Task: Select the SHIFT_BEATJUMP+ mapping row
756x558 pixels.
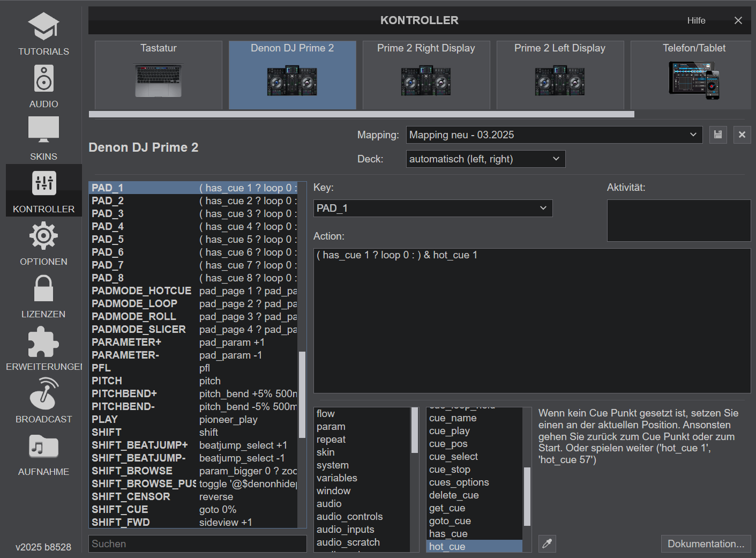Action: coord(193,445)
